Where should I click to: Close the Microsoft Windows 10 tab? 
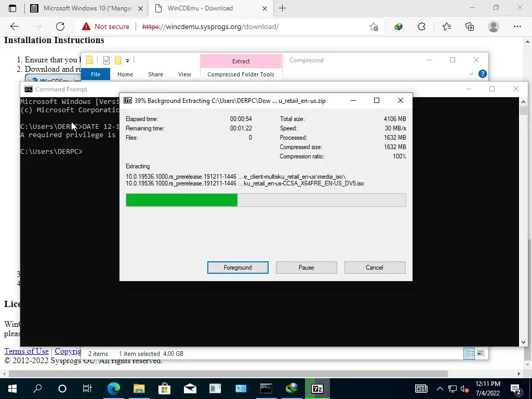pos(140,8)
